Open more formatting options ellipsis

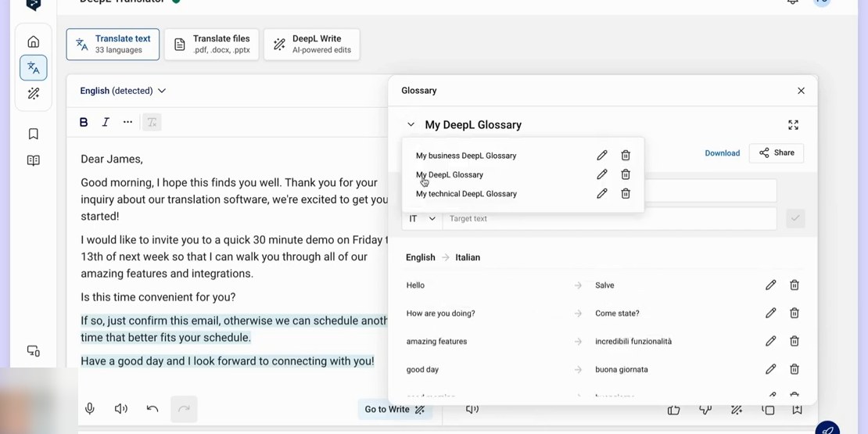click(x=128, y=122)
